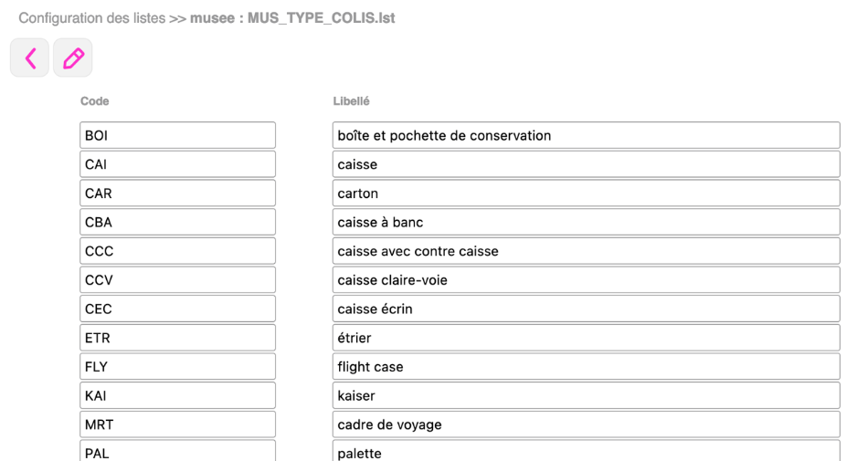The width and height of the screenshot is (868, 461).
Task: Click the CCV code input
Action: [177, 280]
